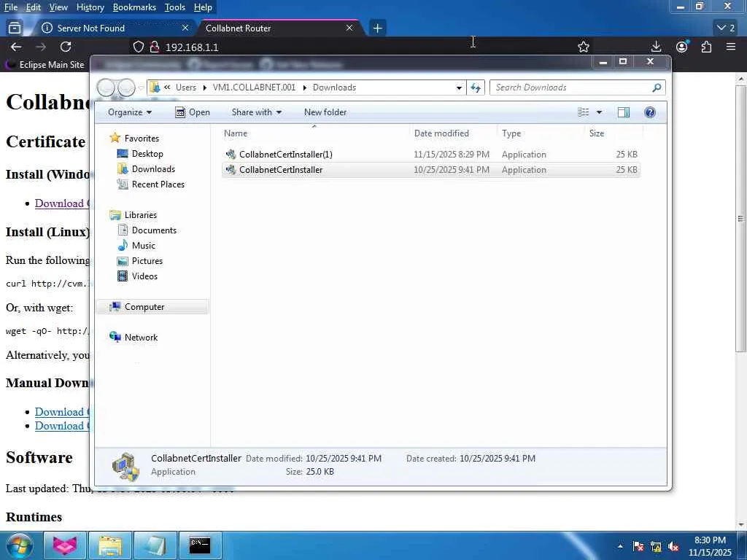Open a new browser tab
This screenshot has width=747, height=560.
click(x=377, y=28)
